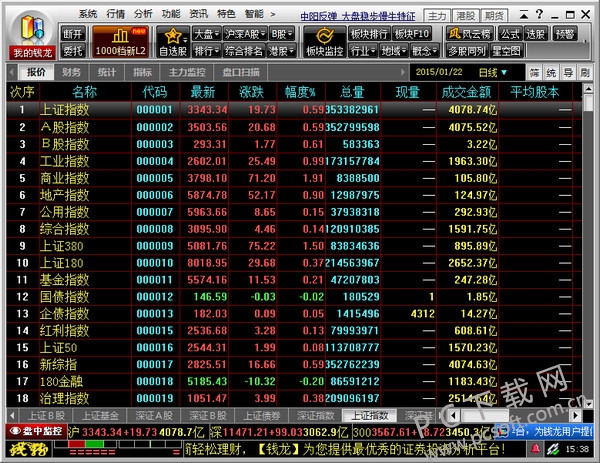
Task: Switch to the 主力监控 tab
Action: point(187,72)
